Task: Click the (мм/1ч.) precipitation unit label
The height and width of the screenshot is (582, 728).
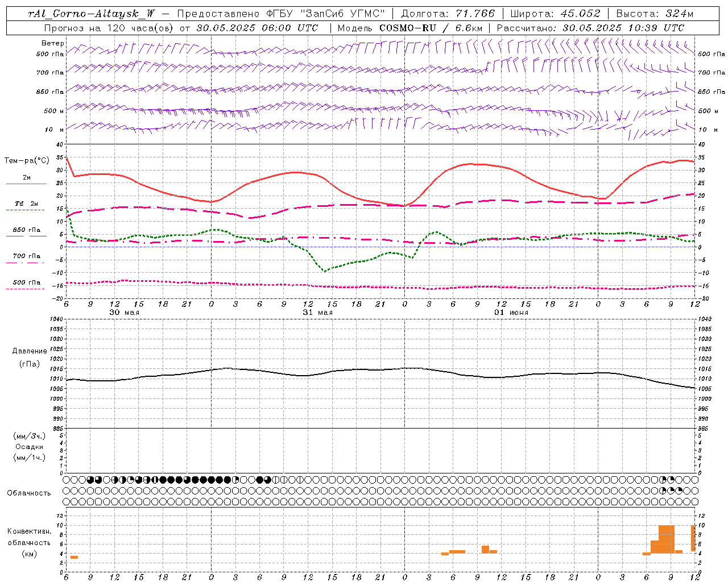Action: [29, 458]
